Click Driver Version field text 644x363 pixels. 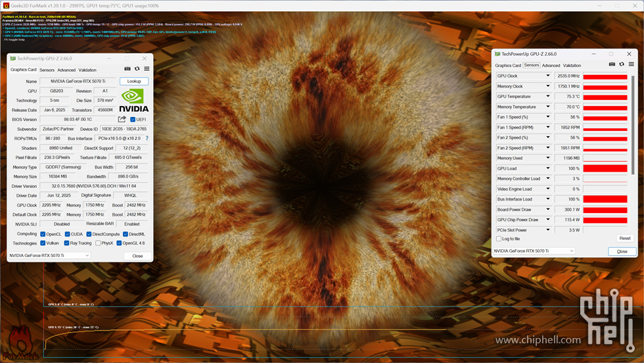93,186
